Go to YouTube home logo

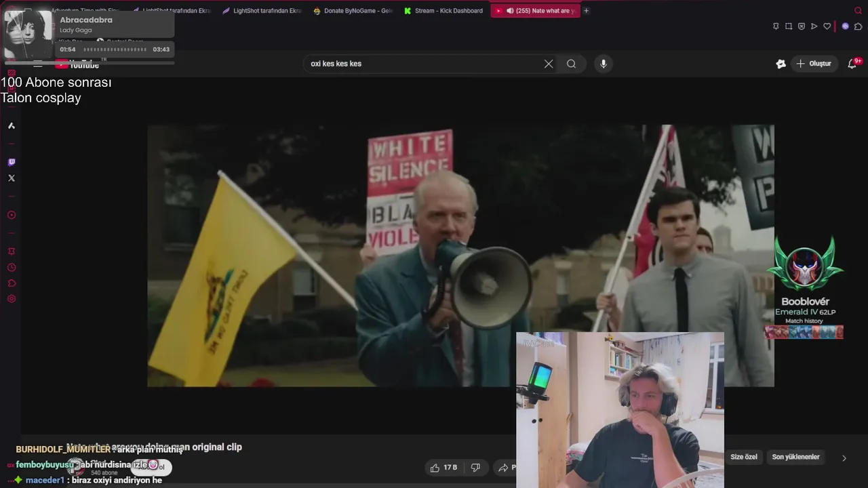77,64
